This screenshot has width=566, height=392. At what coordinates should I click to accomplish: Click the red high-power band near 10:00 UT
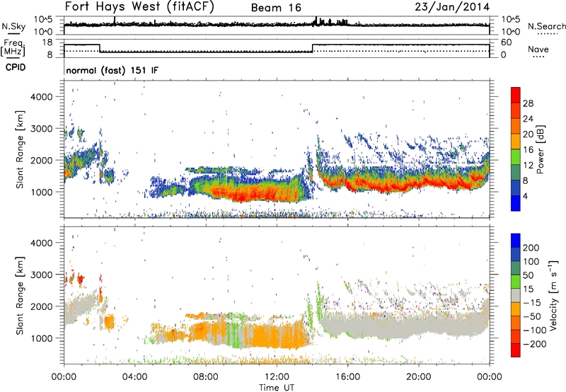pyautogui.click(x=241, y=195)
